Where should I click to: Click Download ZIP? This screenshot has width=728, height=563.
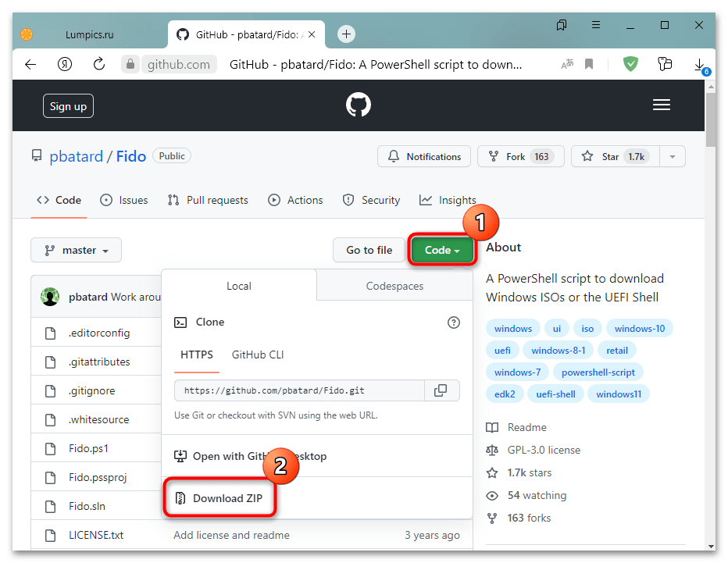pyautogui.click(x=219, y=498)
